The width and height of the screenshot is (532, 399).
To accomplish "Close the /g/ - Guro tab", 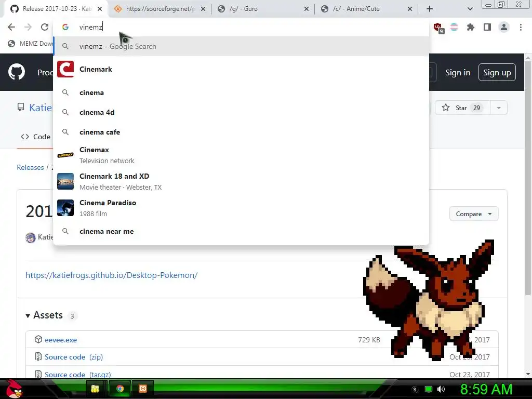I will pos(307,9).
